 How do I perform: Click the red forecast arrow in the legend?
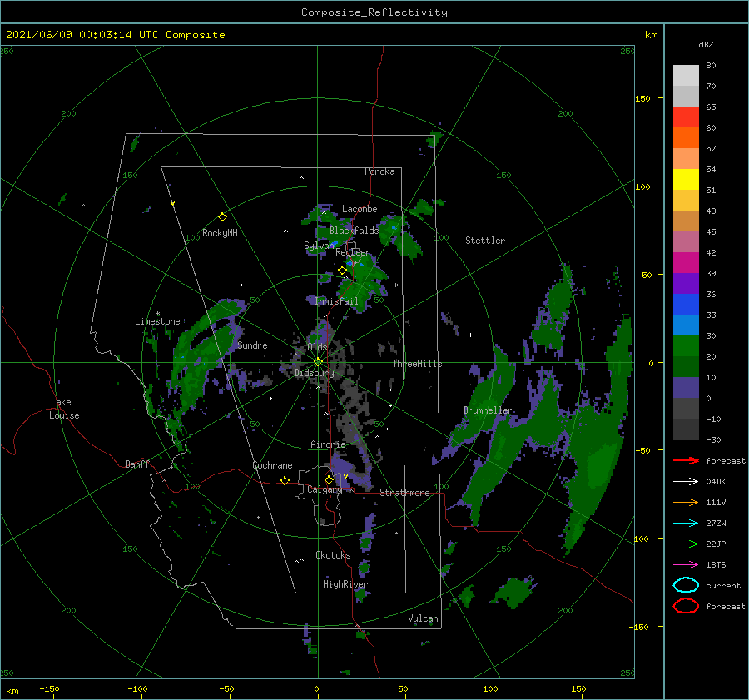coord(686,460)
